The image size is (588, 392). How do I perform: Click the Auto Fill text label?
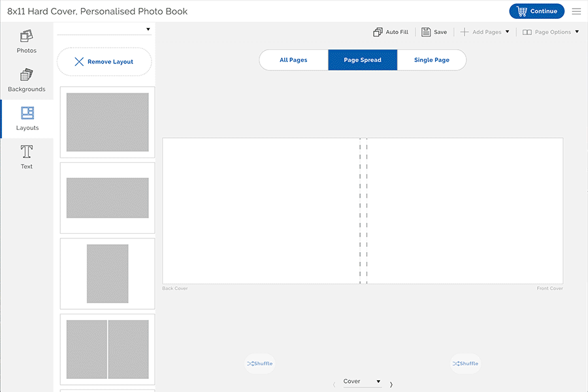[397, 32]
